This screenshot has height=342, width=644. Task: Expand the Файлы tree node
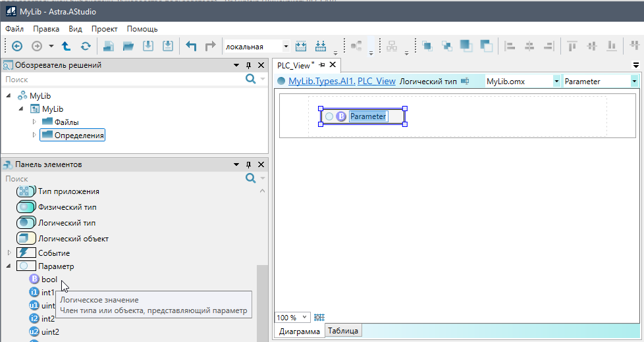tap(35, 122)
